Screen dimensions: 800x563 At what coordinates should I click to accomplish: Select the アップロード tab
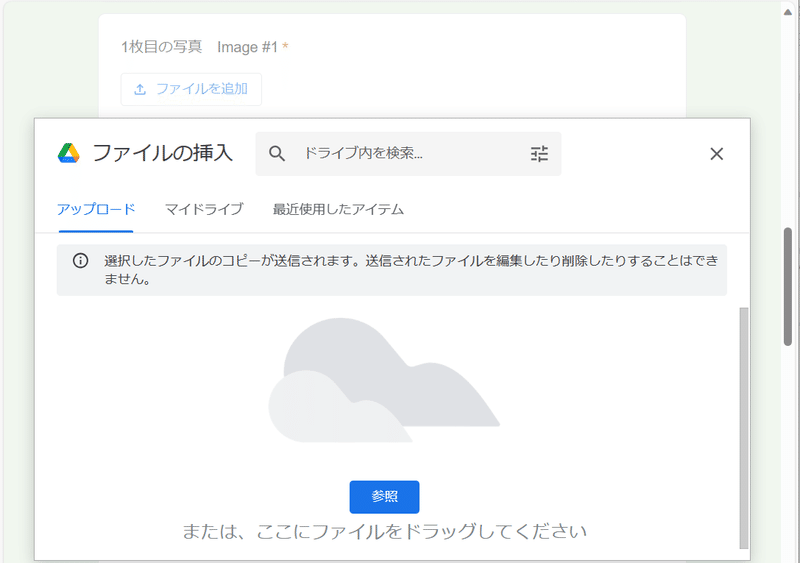point(96,209)
